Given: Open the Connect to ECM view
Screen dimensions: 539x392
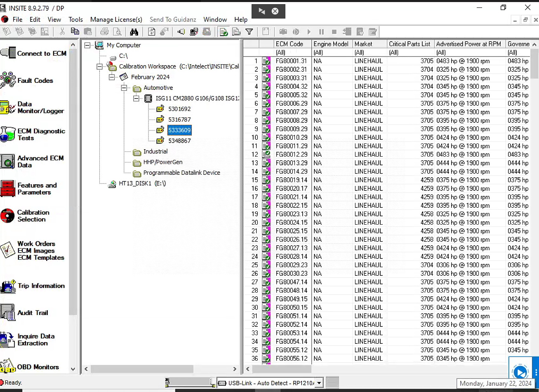Looking at the screenshot, I should [34, 53].
